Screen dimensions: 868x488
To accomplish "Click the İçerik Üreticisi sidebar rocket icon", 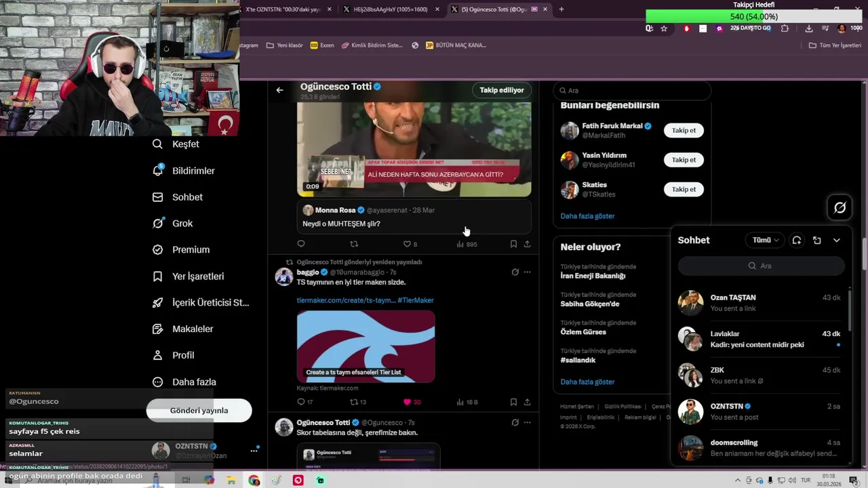I will tap(158, 303).
